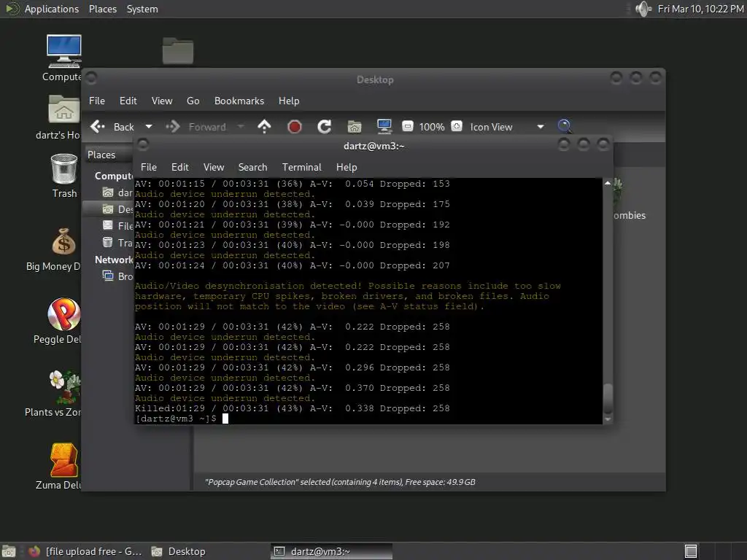Open System menu in top panel
Viewport: 747px width, 560px height.
tap(142, 9)
